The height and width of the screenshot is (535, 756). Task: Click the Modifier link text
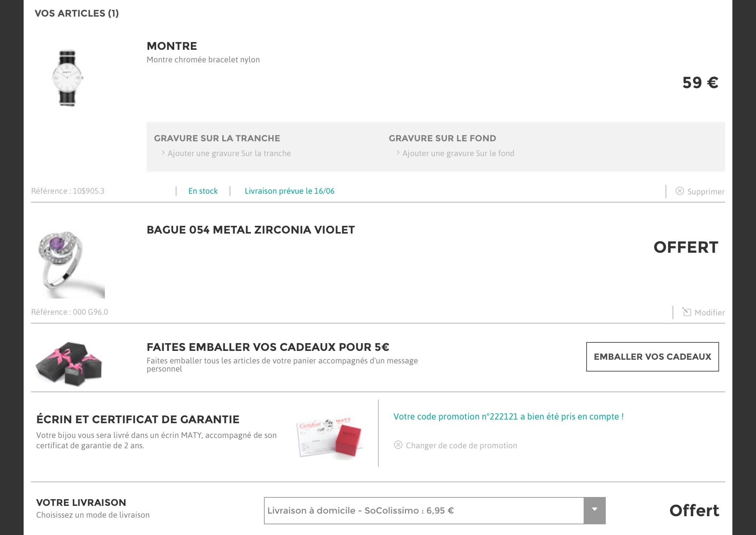(709, 313)
